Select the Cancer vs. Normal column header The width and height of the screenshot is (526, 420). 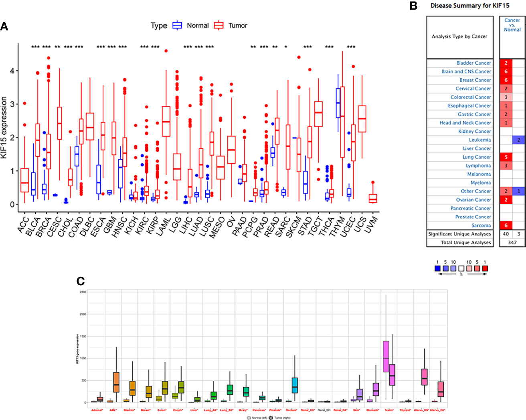(512, 25)
